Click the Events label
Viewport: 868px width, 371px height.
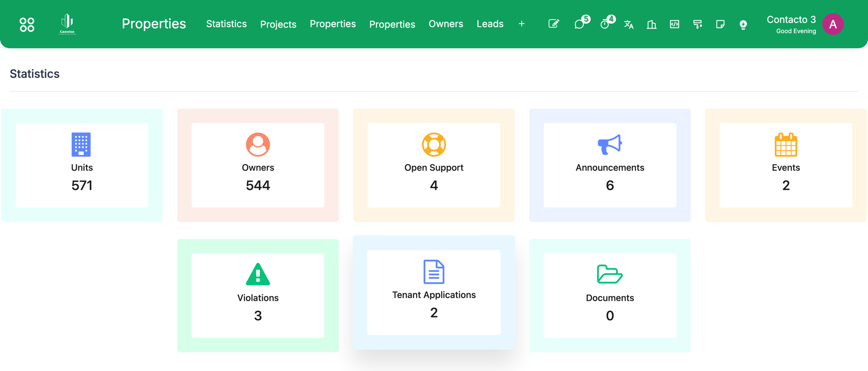786,167
